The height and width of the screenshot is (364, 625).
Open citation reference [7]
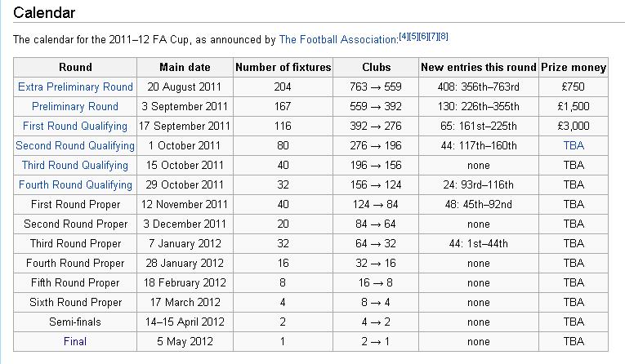[x=433, y=36]
